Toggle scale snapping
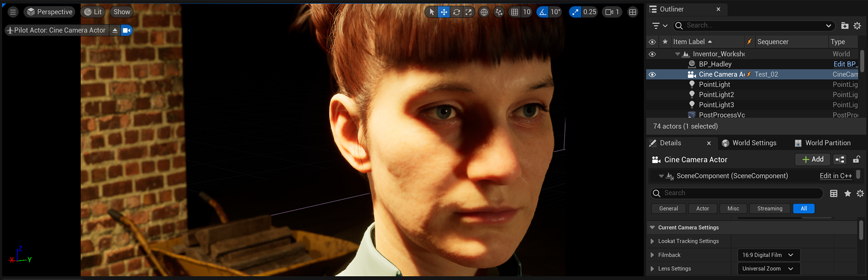 575,12
